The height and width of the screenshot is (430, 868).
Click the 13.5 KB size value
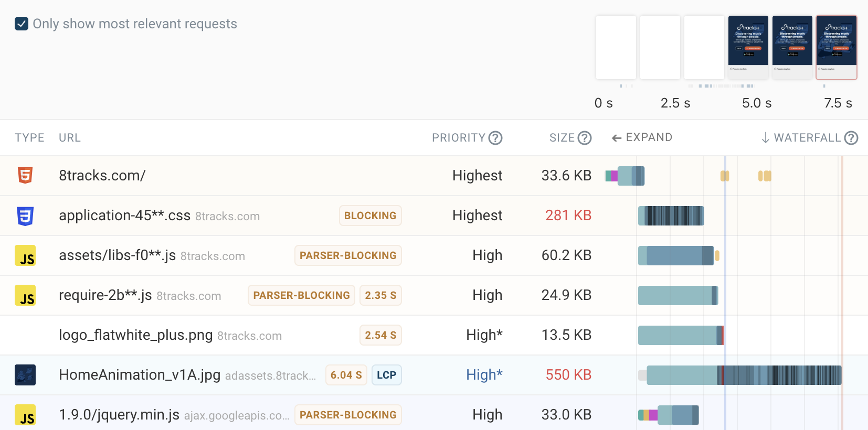pos(566,335)
